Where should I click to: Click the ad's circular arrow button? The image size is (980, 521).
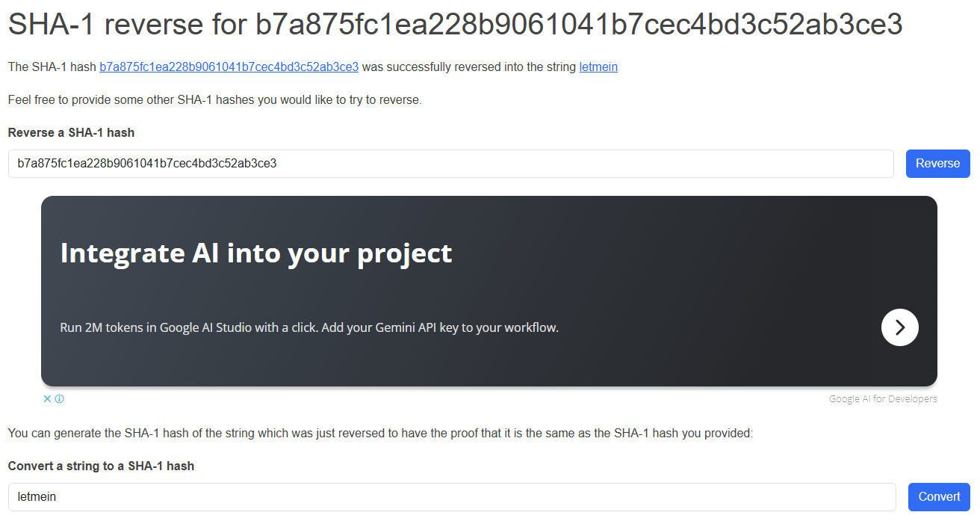click(899, 327)
